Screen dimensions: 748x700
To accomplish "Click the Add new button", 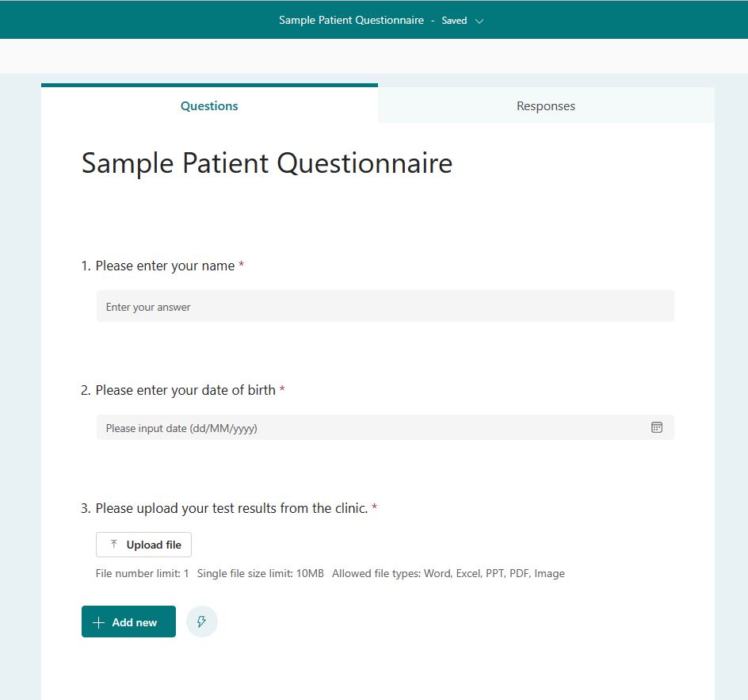I will (128, 622).
